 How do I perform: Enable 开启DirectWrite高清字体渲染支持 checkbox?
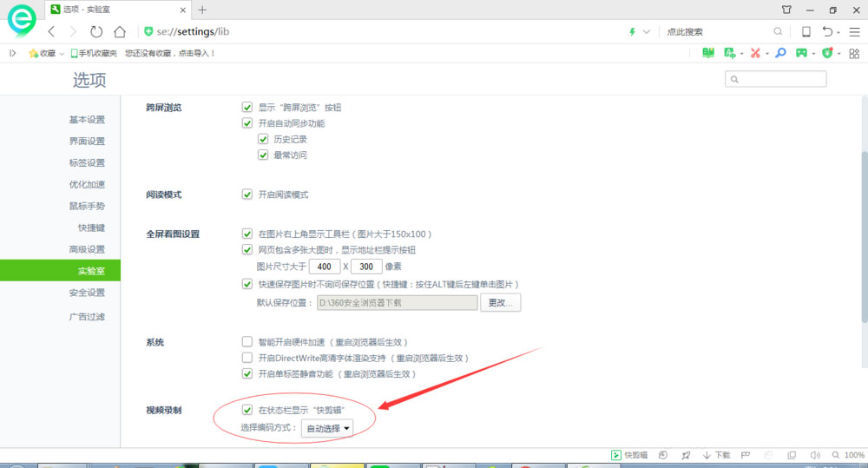point(247,358)
